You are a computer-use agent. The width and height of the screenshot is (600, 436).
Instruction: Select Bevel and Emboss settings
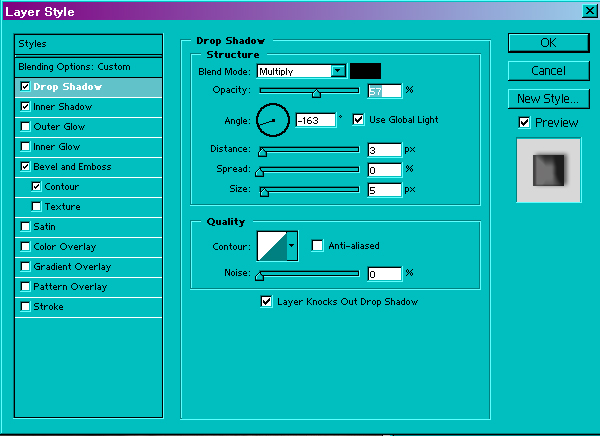point(72,167)
